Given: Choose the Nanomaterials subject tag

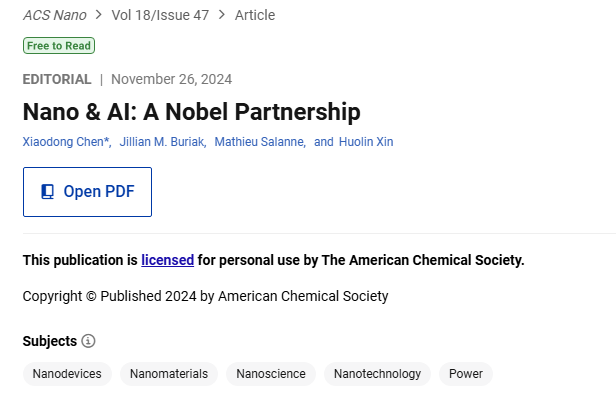Looking at the screenshot, I should coord(169,374).
